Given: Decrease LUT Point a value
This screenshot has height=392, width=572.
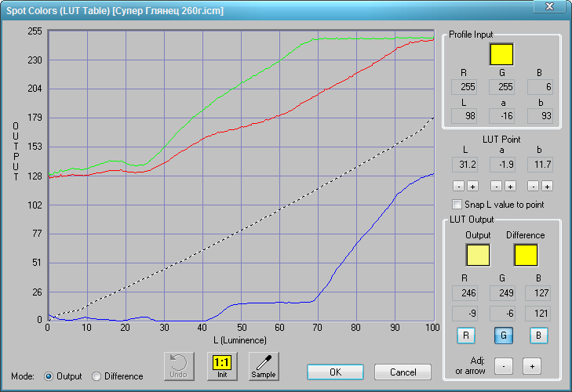Looking at the screenshot, I should 496,187.
